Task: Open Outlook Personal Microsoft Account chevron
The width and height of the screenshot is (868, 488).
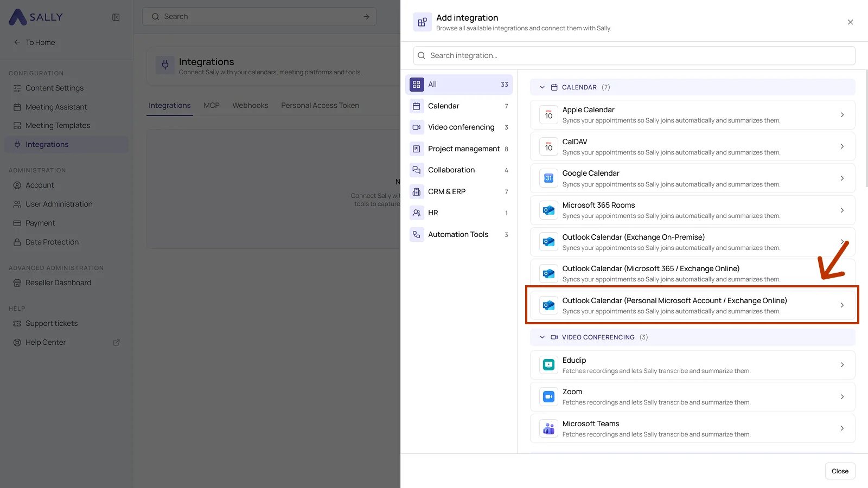Action: click(842, 305)
